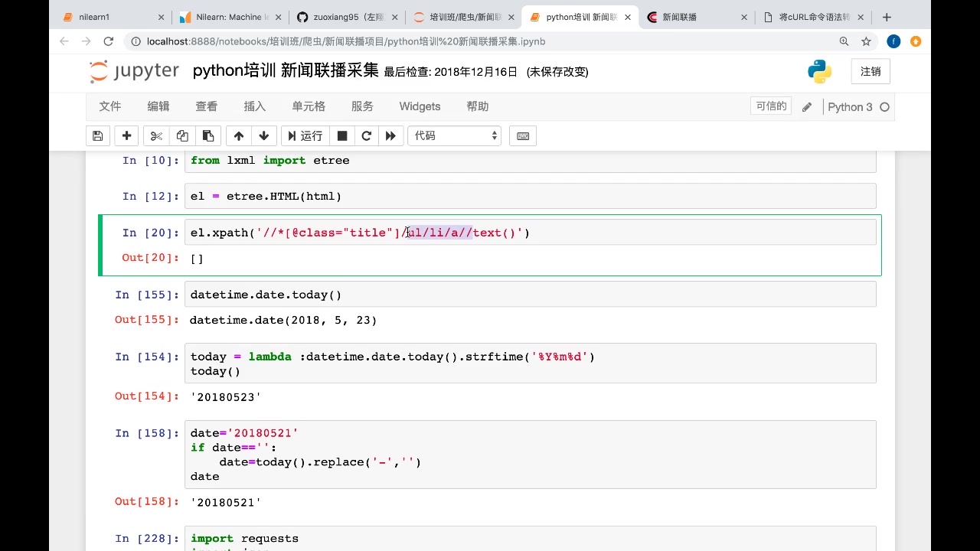The width and height of the screenshot is (980, 551).
Task: Open the 代码 cell type dropdown
Action: click(455, 136)
